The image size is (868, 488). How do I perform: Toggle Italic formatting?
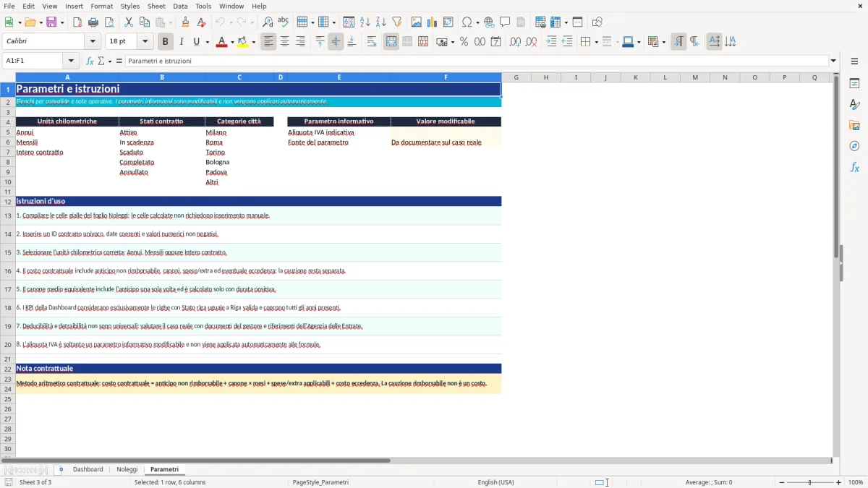[x=182, y=42]
